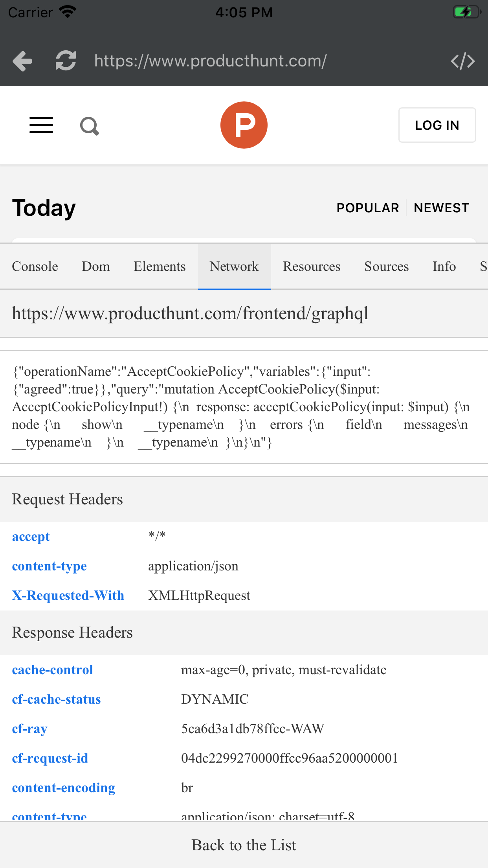Select the Network tab
Viewport: 488px width, 868px height.
[235, 267]
